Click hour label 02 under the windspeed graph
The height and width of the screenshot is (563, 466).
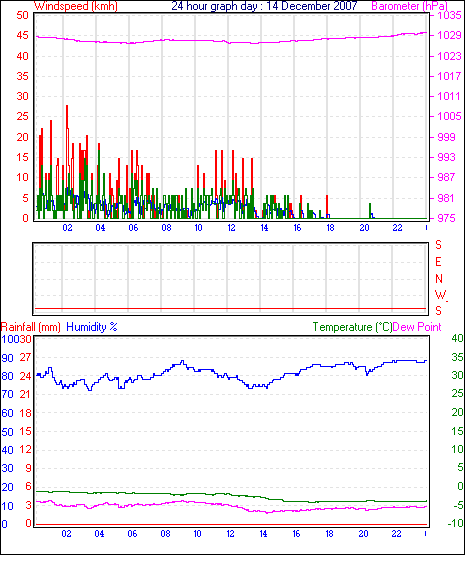tap(67, 228)
